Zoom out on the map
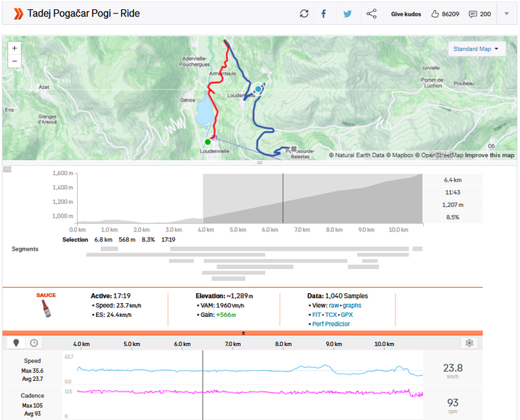The width and height of the screenshot is (520, 420). point(15,61)
